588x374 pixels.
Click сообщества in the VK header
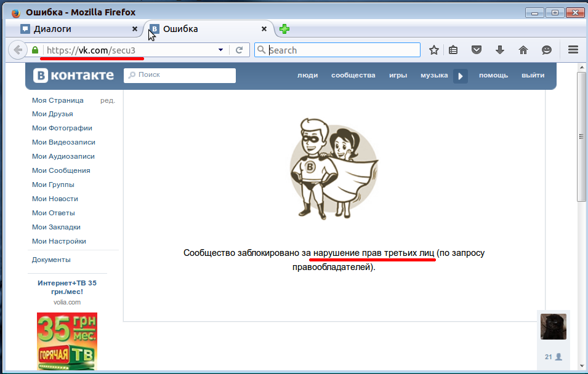pyautogui.click(x=353, y=75)
